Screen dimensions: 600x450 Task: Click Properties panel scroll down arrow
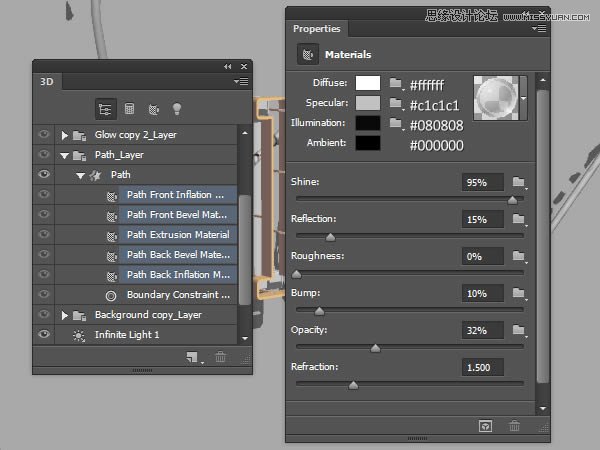point(543,408)
